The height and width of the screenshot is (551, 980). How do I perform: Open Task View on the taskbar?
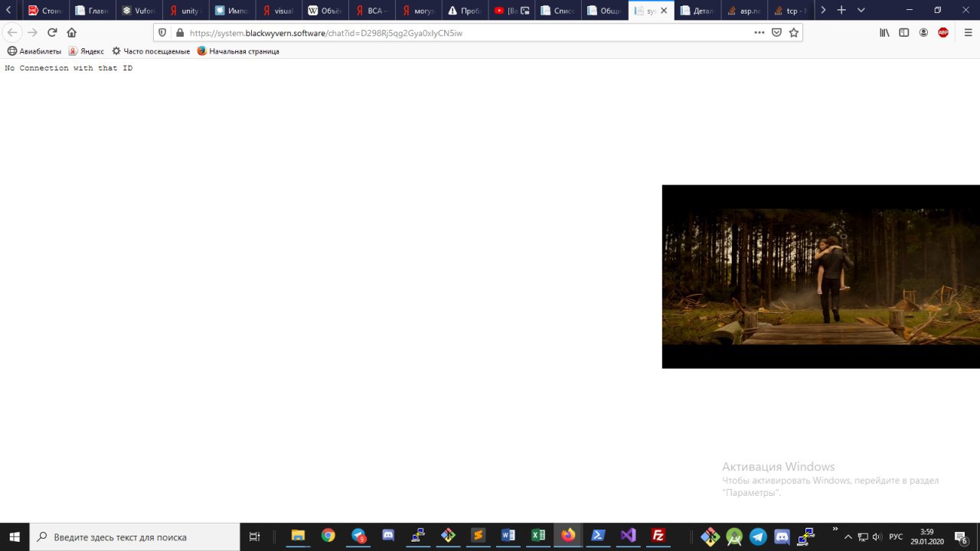255,536
